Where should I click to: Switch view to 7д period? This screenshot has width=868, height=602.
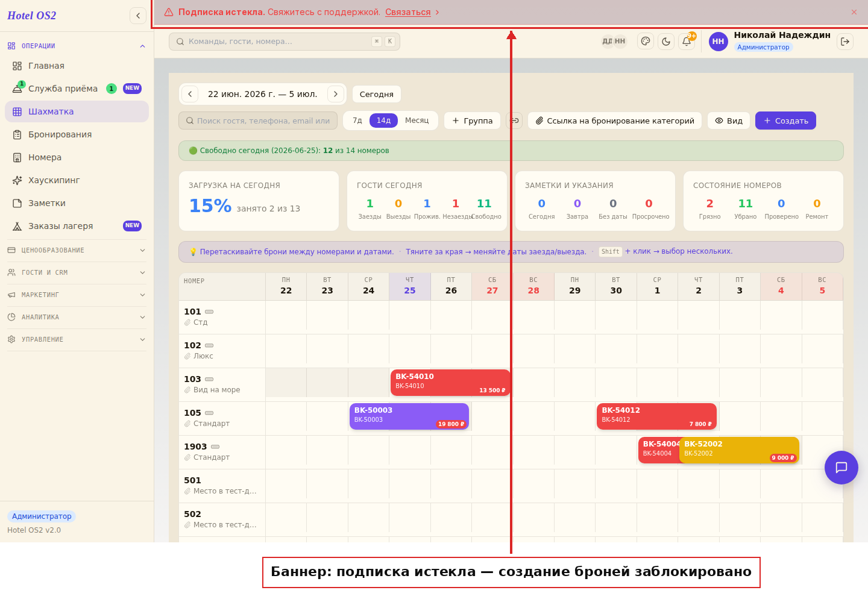coord(357,121)
